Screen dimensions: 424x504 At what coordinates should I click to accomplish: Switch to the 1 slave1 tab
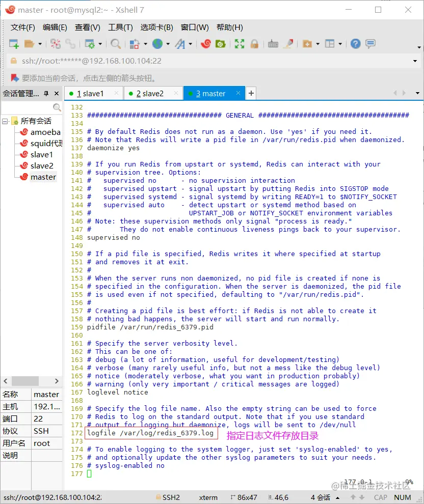[x=94, y=94]
